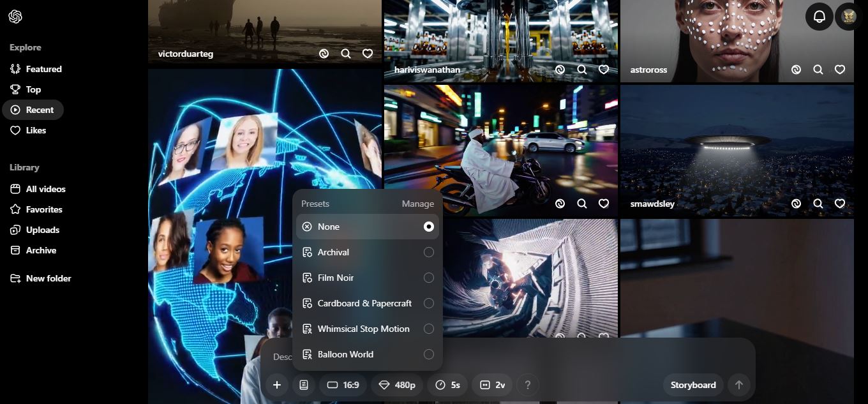Like the smawdsley UFO video
The image size is (868, 404).
pyautogui.click(x=840, y=204)
